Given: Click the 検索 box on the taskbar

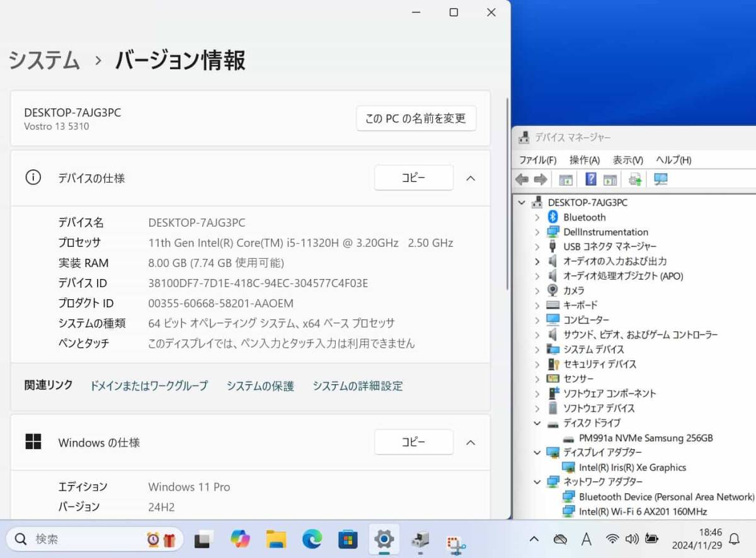Looking at the screenshot, I should coord(94,539).
